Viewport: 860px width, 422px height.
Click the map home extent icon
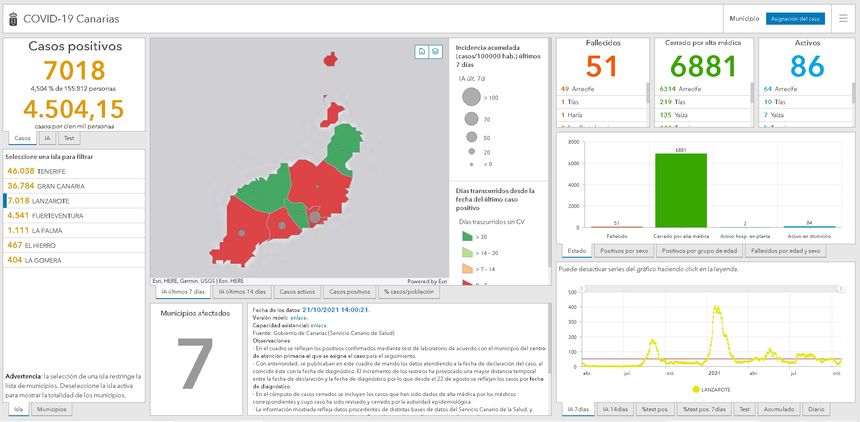(422, 51)
